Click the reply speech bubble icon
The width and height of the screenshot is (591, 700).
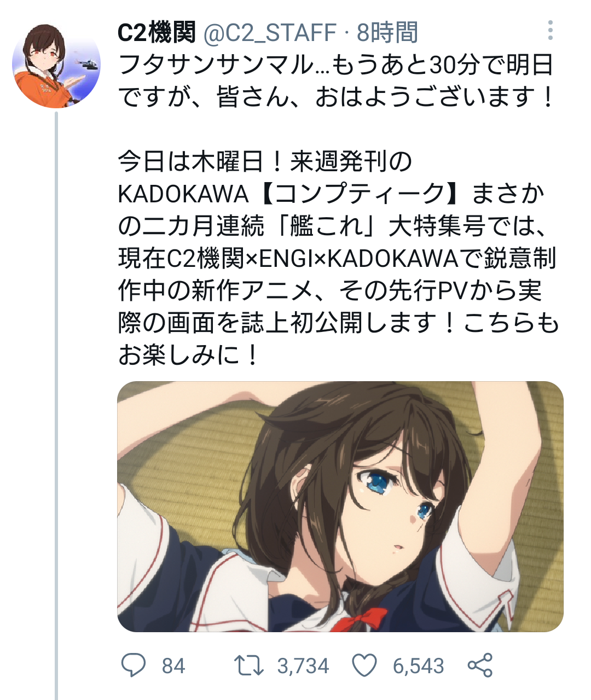coord(133,666)
